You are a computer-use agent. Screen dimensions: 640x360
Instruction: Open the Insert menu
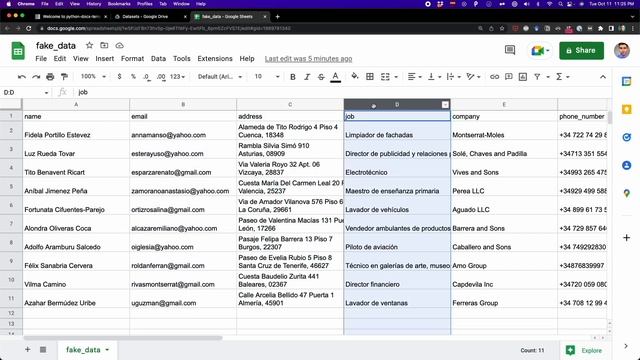(x=104, y=59)
